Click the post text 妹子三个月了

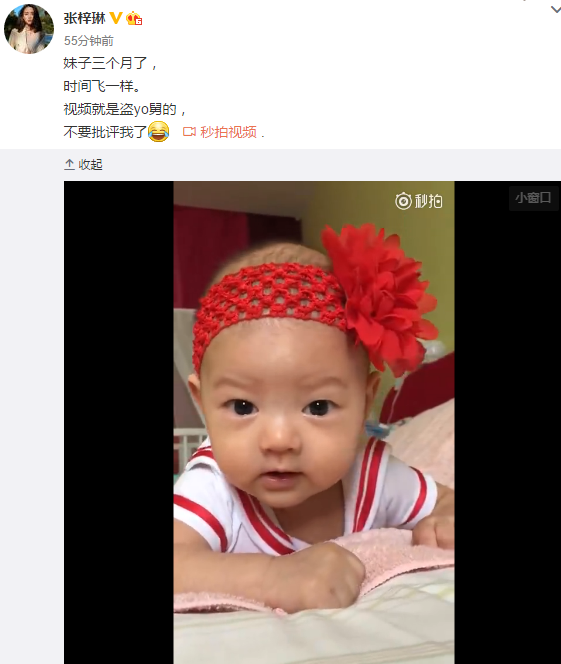pyautogui.click(x=110, y=63)
